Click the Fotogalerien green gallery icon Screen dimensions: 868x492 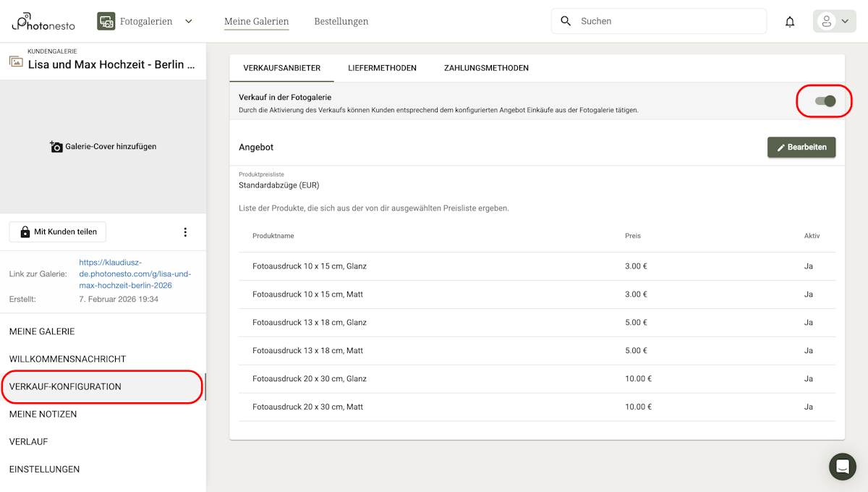(x=106, y=21)
